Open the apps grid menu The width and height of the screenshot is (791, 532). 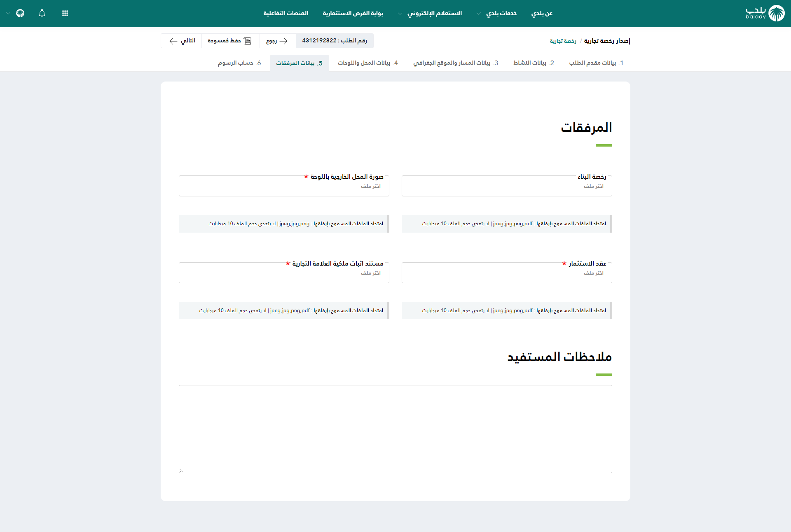pyautogui.click(x=65, y=14)
